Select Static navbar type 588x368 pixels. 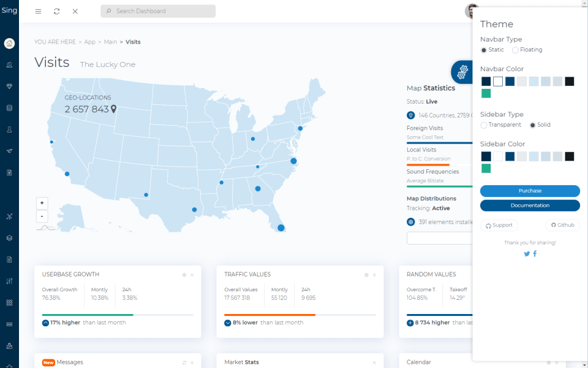[x=484, y=50]
